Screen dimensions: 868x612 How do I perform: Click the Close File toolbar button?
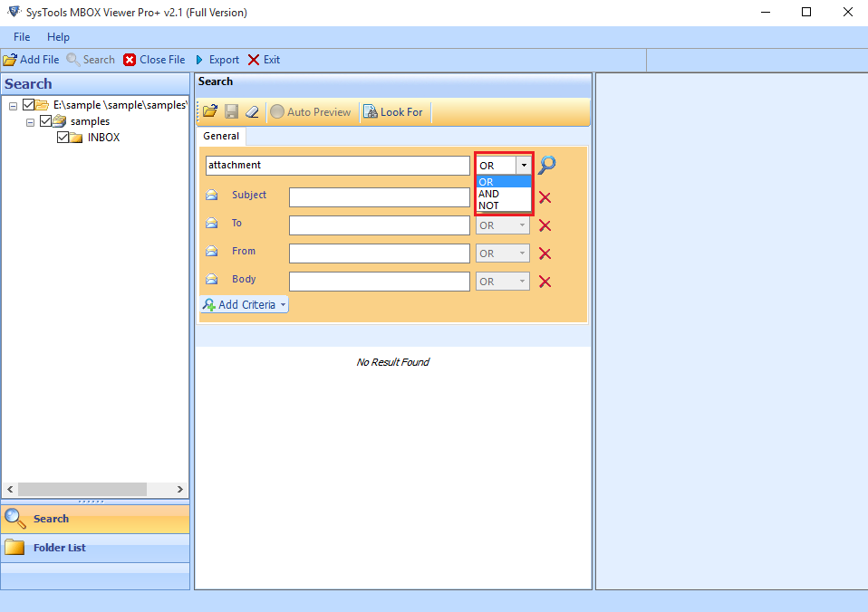click(x=154, y=60)
